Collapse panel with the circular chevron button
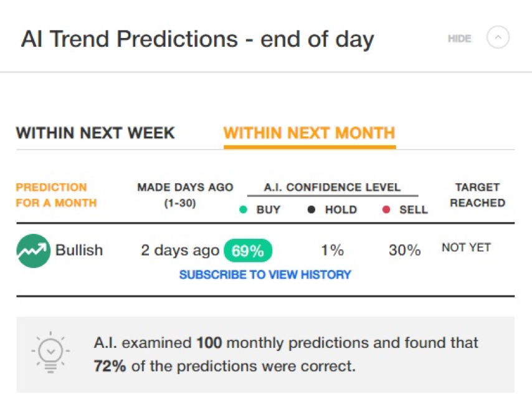The image size is (532, 409). [498, 37]
